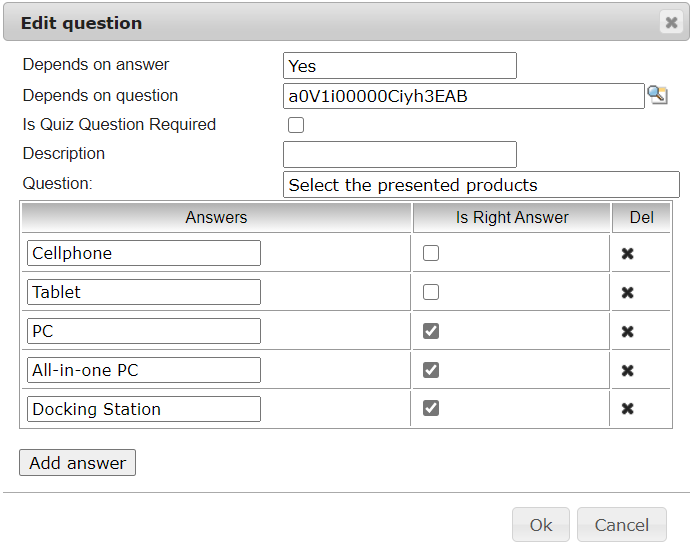Click into the Description text field
This screenshot has height=560, width=690.
click(x=399, y=155)
